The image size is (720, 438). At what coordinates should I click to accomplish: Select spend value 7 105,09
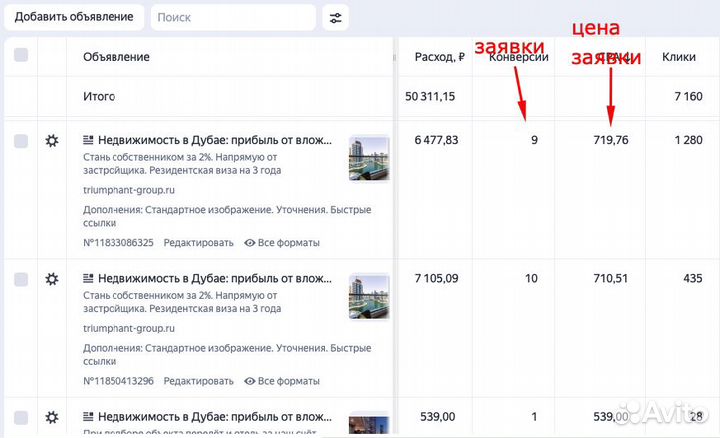(436, 278)
